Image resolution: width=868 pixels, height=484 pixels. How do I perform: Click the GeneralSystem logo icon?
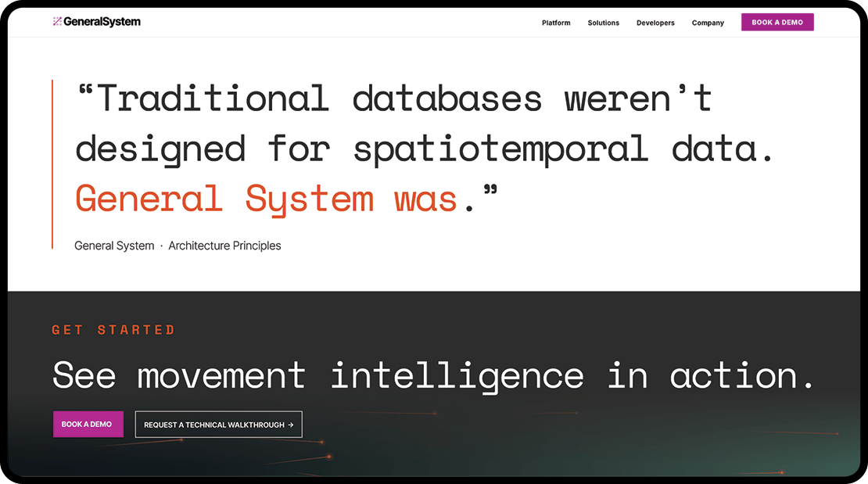point(57,22)
